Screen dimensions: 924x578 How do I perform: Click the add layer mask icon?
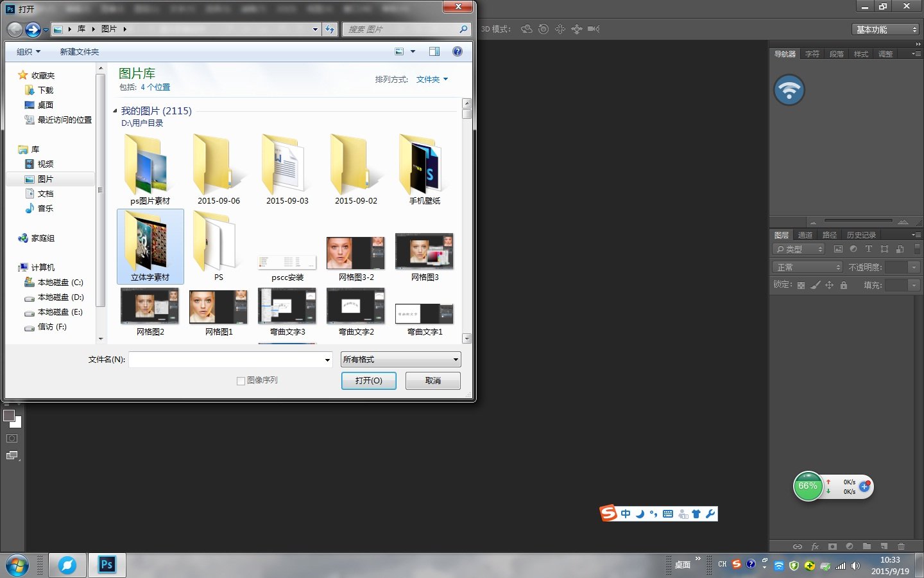click(832, 547)
